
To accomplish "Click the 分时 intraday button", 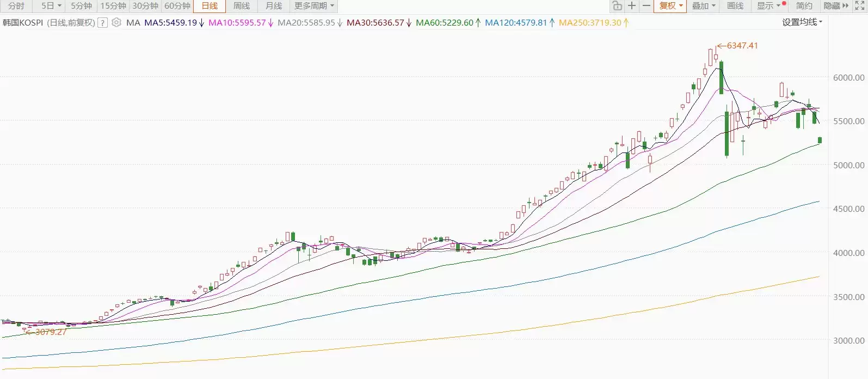I will (16, 6).
